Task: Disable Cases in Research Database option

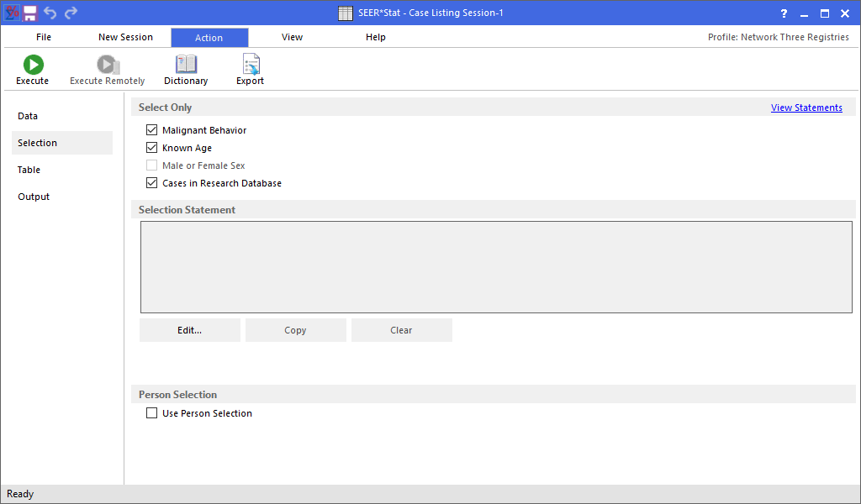Action: [x=152, y=183]
